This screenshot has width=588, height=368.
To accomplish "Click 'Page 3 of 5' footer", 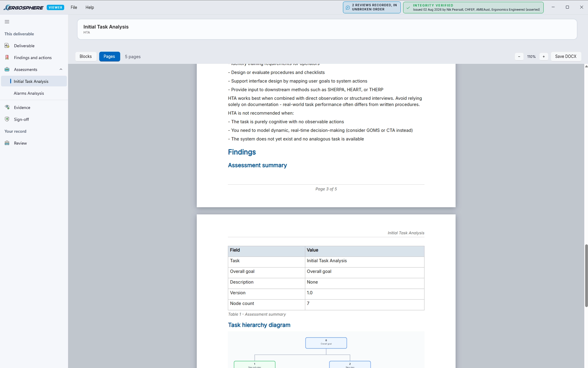I will tap(326, 189).
